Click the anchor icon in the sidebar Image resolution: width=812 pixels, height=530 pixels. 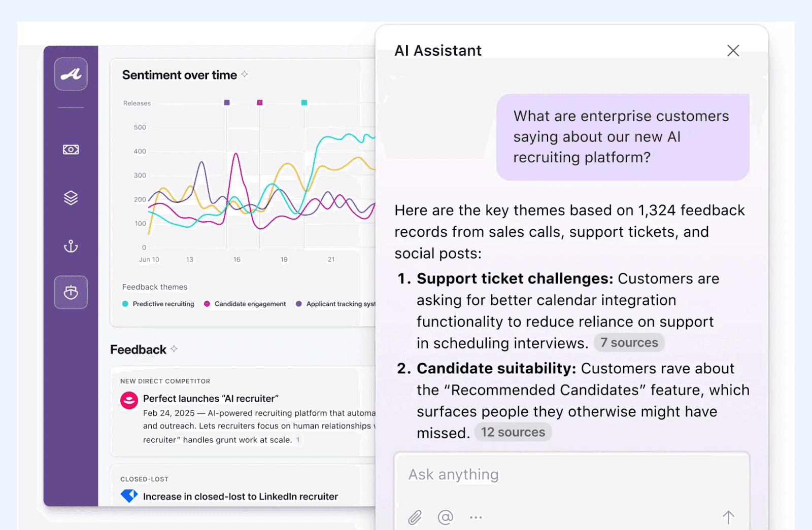(71, 246)
